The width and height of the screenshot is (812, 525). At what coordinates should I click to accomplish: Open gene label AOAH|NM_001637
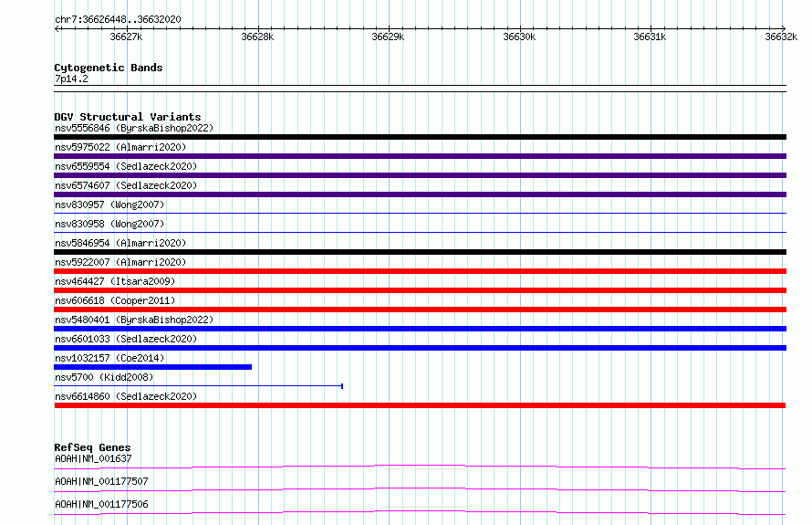click(93, 458)
